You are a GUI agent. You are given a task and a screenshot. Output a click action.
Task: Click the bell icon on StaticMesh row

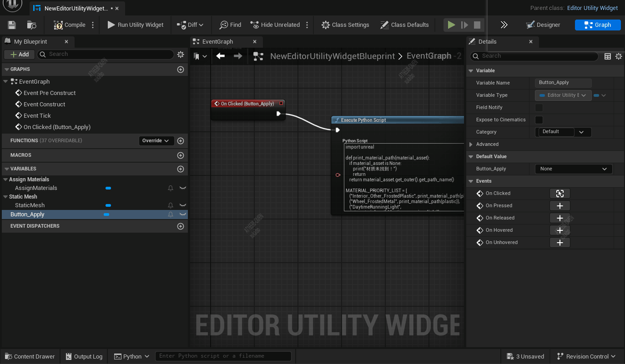click(171, 205)
